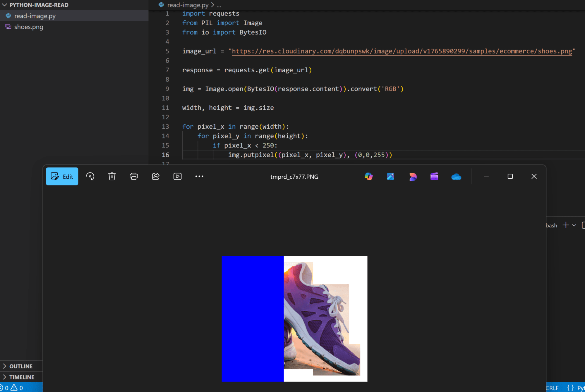Open the OneDrive cloud icon
The image size is (585, 392).
coord(456,177)
